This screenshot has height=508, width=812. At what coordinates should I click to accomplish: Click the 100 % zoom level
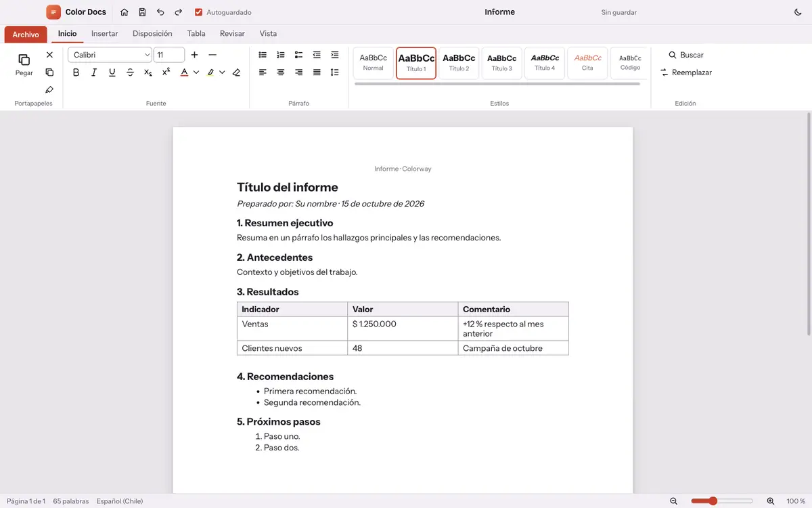pyautogui.click(x=796, y=501)
